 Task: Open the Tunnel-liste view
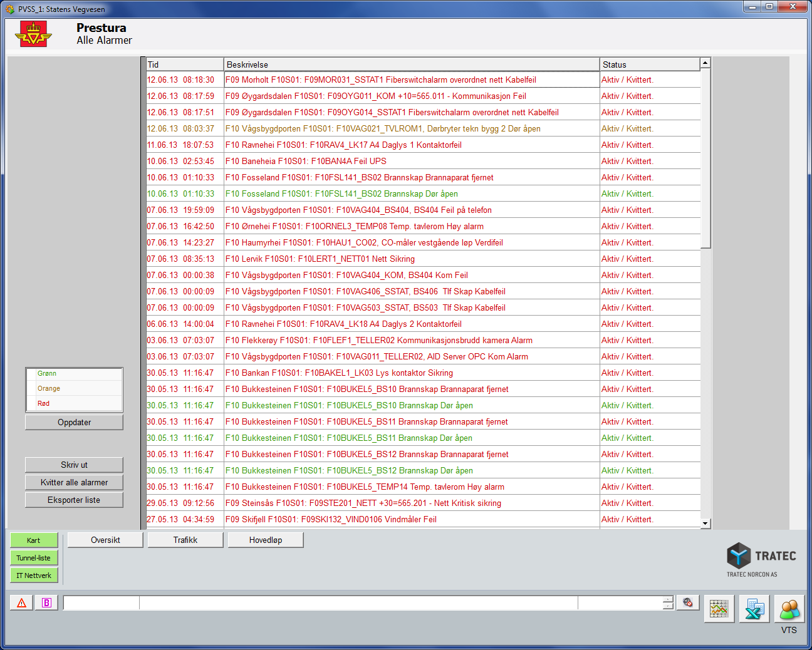tap(34, 558)
